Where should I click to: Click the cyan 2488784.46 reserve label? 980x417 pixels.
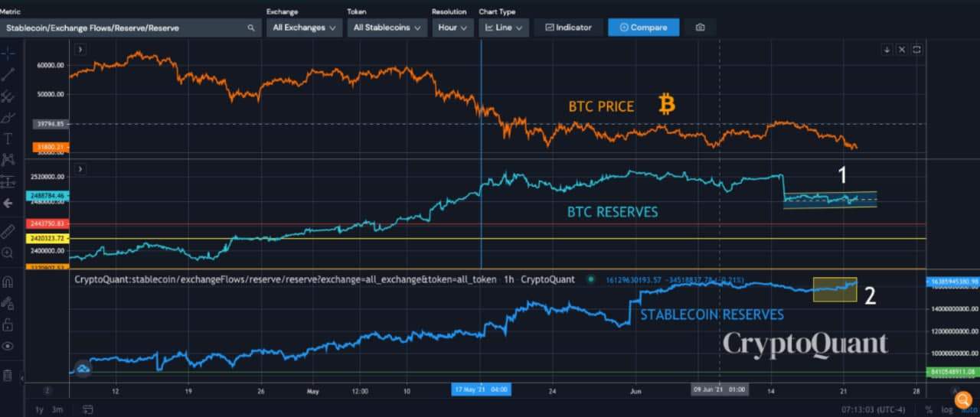(46, 197)
